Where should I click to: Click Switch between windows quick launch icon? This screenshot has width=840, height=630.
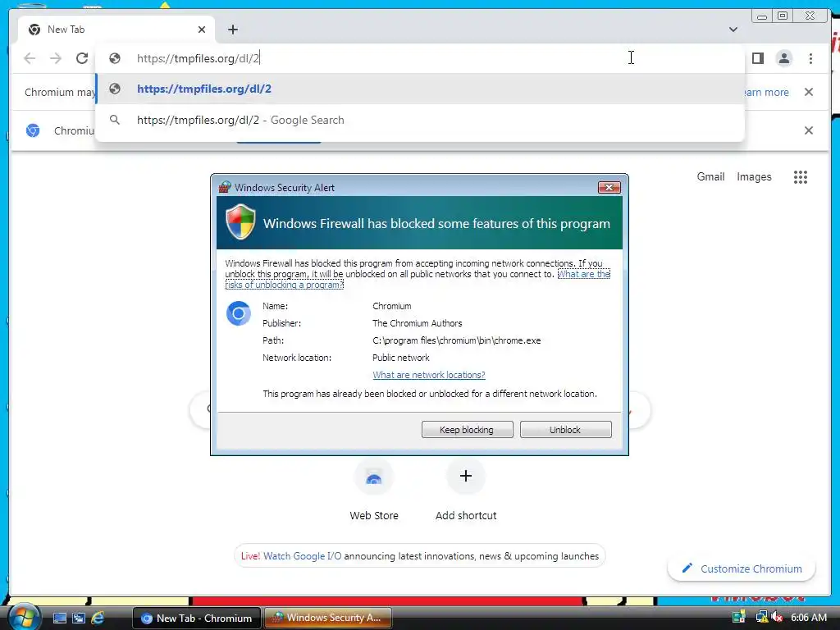tap(79, 618)
